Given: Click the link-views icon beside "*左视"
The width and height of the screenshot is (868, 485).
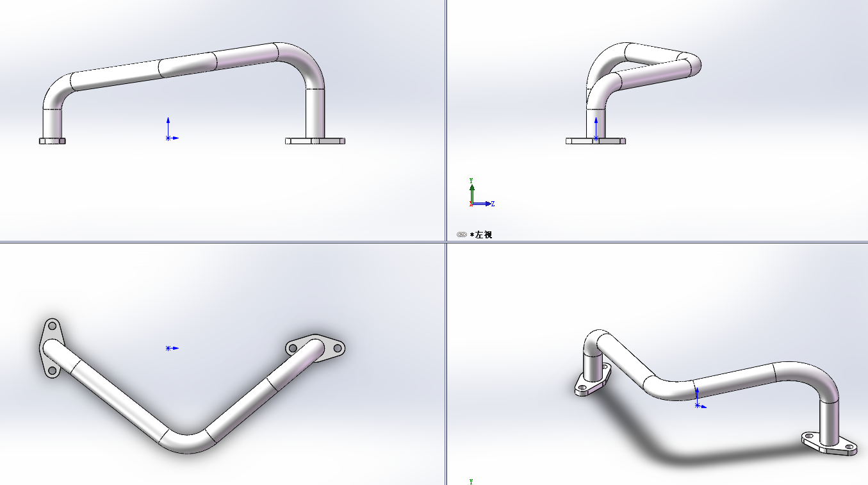Looking at the screenshot, I should coord(462,234).
